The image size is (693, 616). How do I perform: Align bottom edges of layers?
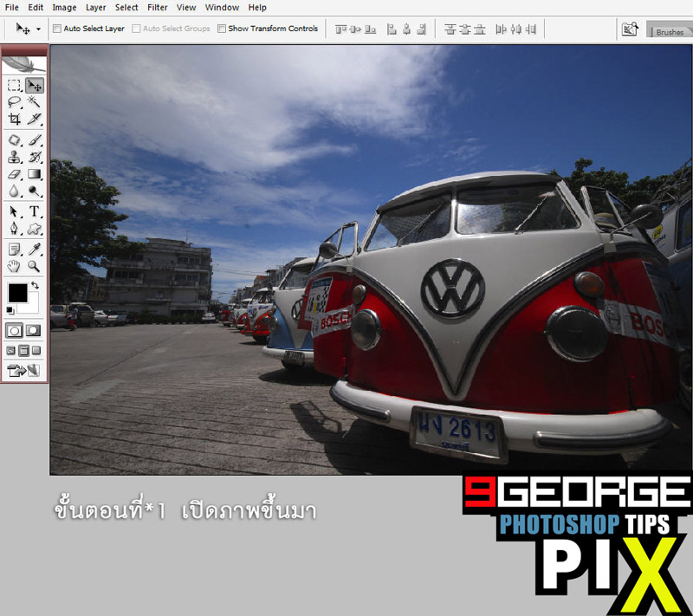pos(371,29)
